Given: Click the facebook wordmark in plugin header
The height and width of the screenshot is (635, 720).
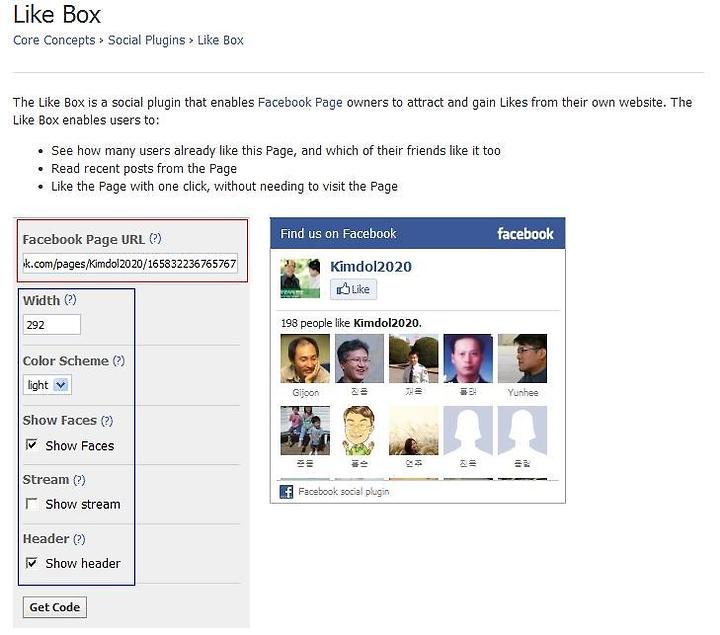Looking at the screenshot, I should click(x=525, y=233).
